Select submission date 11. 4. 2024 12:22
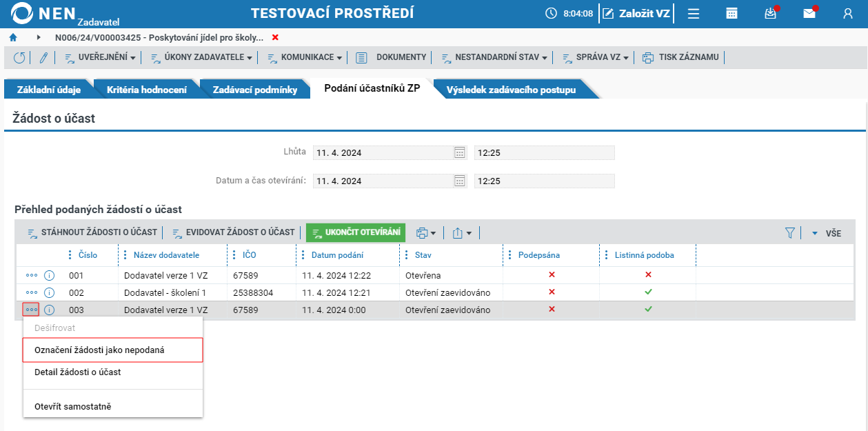This screenshot has width=868, height=431. tap(348, 275)
